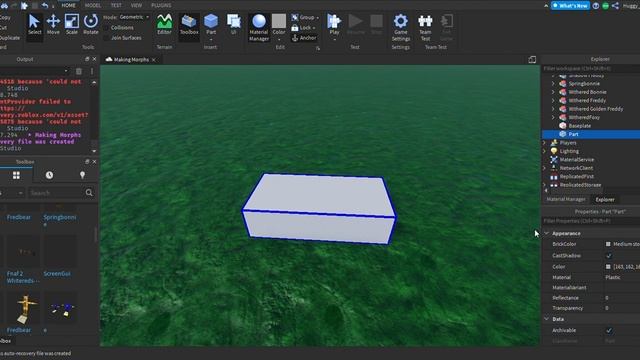Open the HOME ribbon tab
The height and width of the screenshot is (360, 640).
68,5
